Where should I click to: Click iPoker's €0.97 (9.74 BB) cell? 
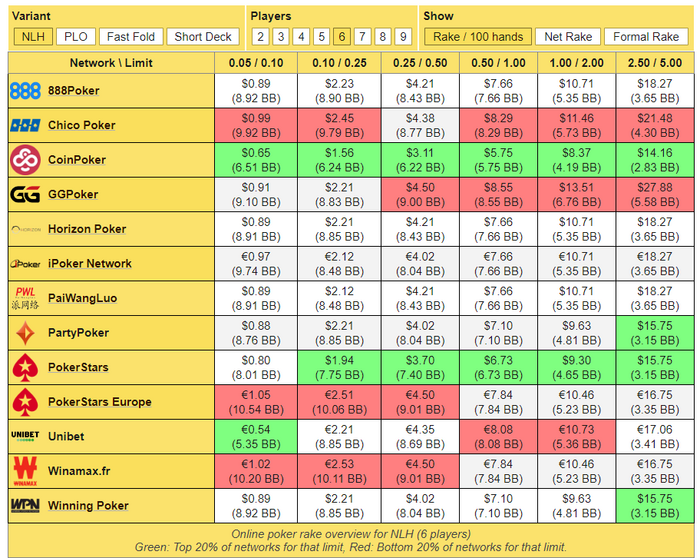pos(256,264)
